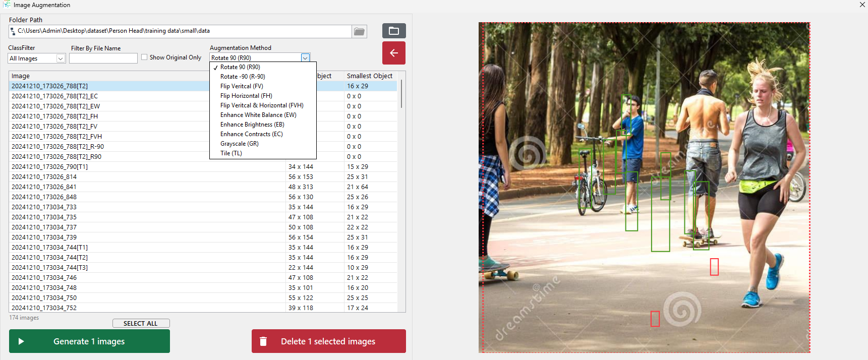The height and width of the screenshot is (360, 868).
Task: Click Delete 1 selected images button
Action: tap(328, 341)
